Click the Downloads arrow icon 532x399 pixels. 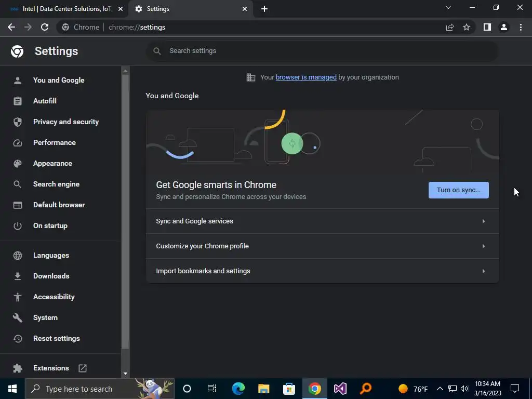pos(17,276)
